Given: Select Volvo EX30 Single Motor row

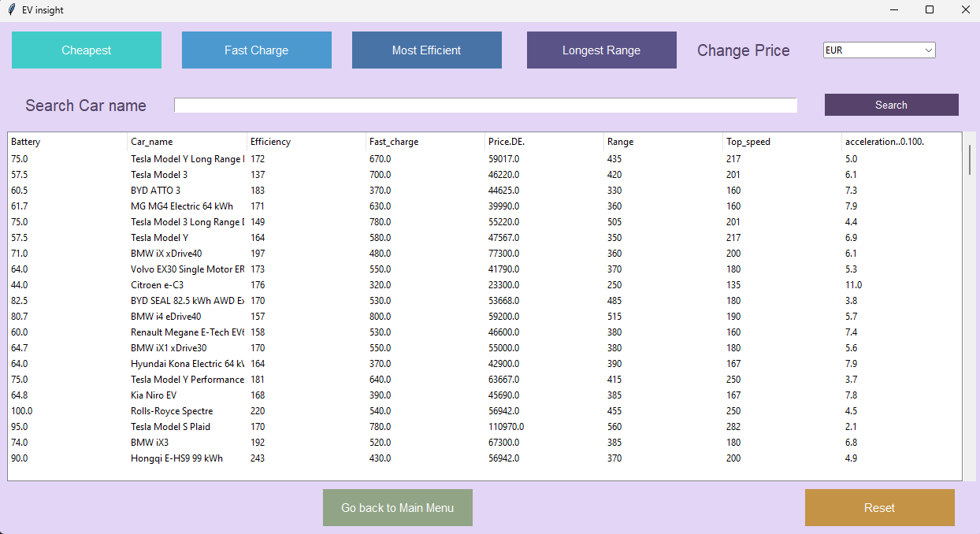Looking at the screenshot, I should pos(484,269).
